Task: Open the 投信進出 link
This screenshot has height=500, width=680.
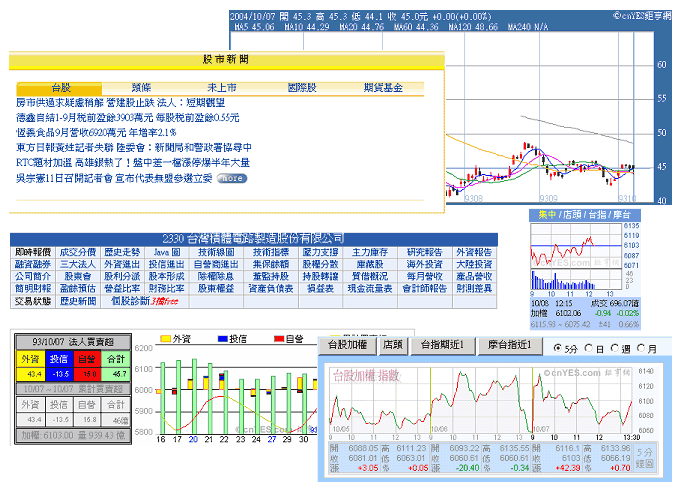Action: coord(167,265)
